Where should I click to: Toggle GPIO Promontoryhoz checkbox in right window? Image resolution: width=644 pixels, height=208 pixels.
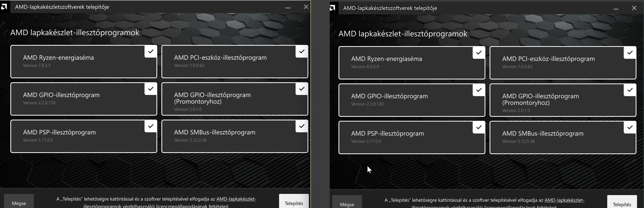(630, 90)
